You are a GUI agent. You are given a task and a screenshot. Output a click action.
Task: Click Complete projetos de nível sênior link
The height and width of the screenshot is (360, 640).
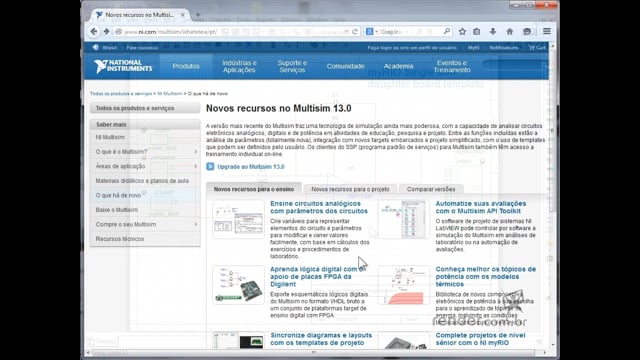click(x=480, y=339)
